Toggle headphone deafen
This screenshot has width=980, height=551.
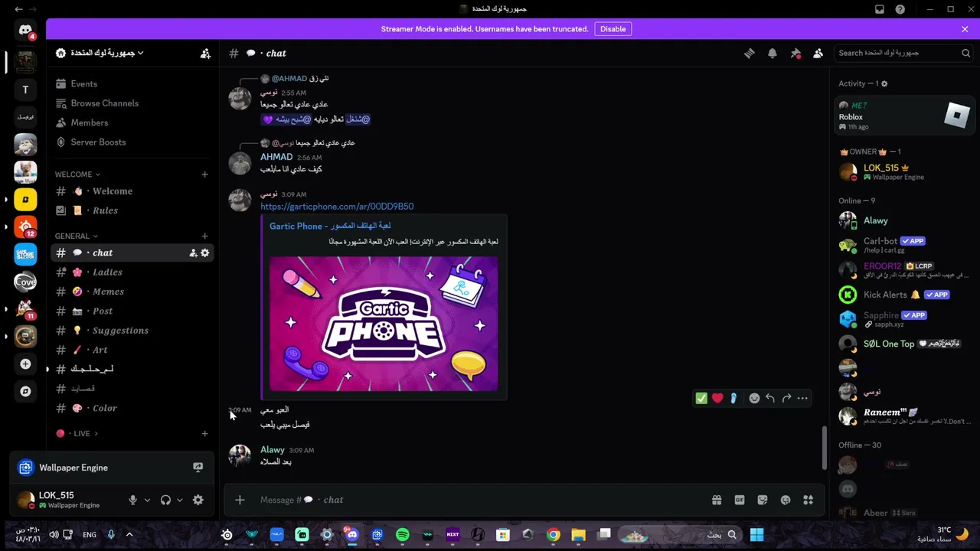pos(165,500)
